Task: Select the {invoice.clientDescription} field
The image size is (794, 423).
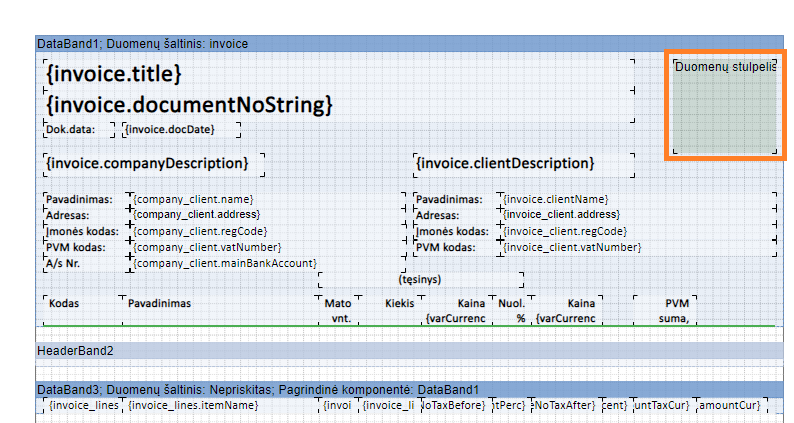Action: point(505,163)
